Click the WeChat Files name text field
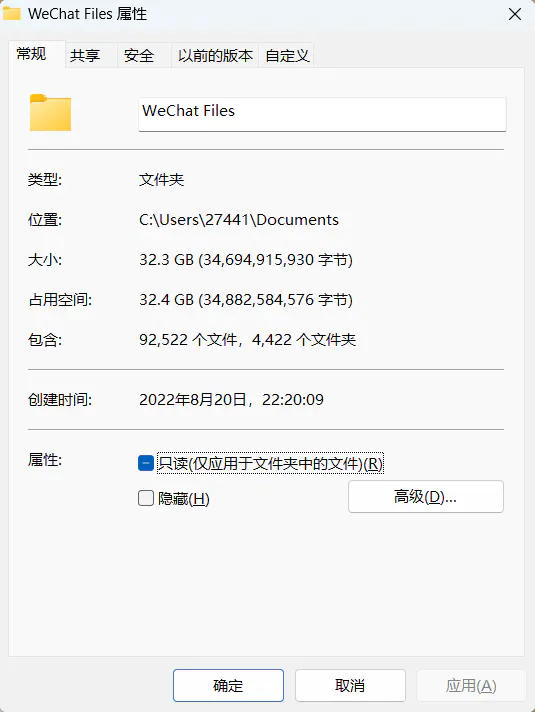 coord(322,114)
